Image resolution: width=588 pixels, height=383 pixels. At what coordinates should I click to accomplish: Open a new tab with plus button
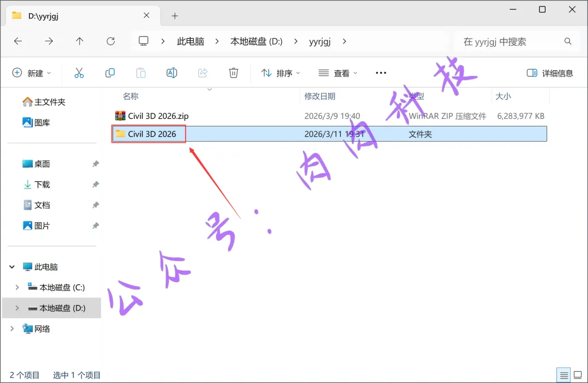(175, 16)
